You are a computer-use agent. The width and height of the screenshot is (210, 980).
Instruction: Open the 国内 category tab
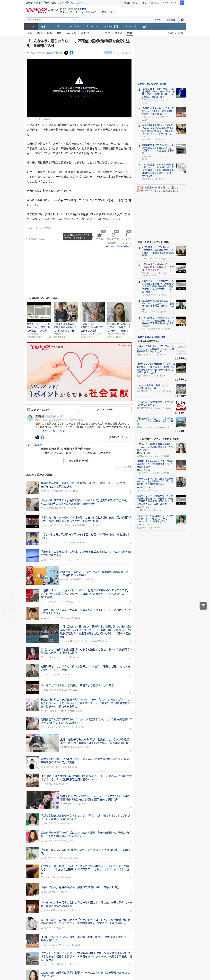click(x=40, y=33)
